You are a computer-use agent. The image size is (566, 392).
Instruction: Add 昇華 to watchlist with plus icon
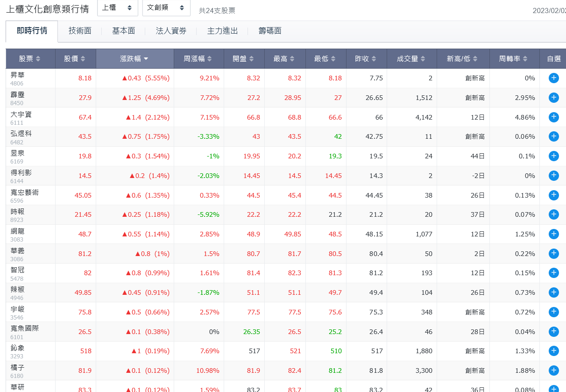tap(553, 78)
